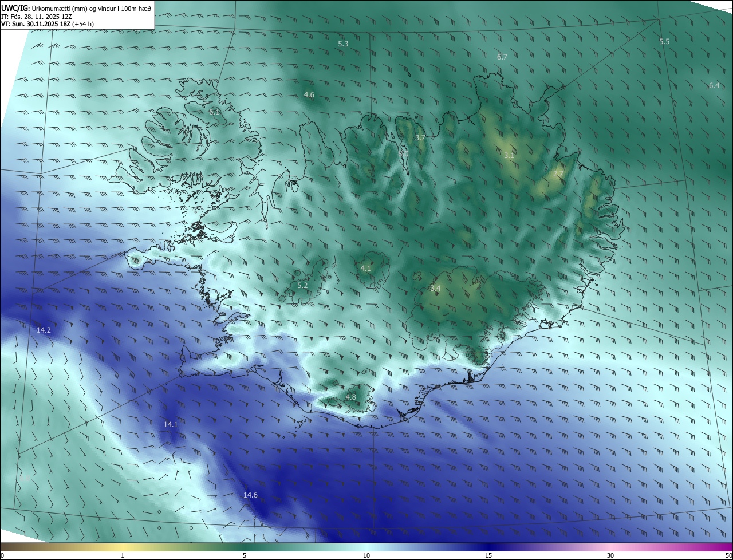Click the 'VT: Sun. 30.11.2025 18Z (+54 h)' line
Screen dimensions: 733x560
(x=48, y=24)
